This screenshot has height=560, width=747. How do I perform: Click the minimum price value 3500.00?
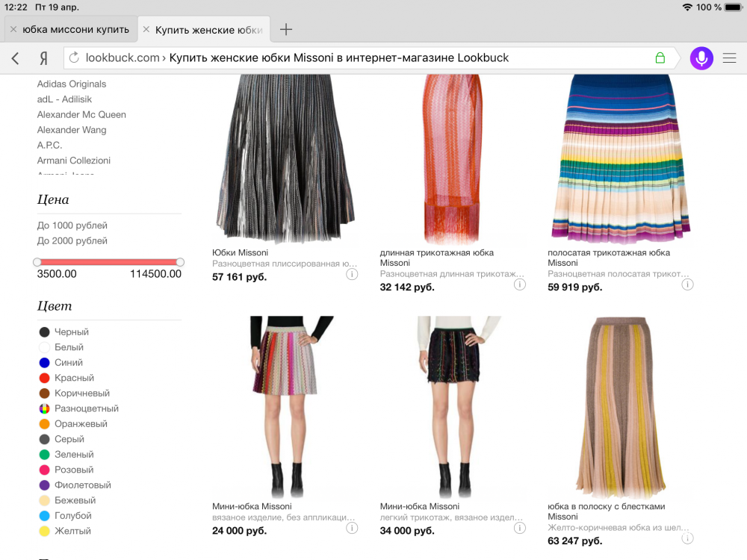click(x=57, y=274)
